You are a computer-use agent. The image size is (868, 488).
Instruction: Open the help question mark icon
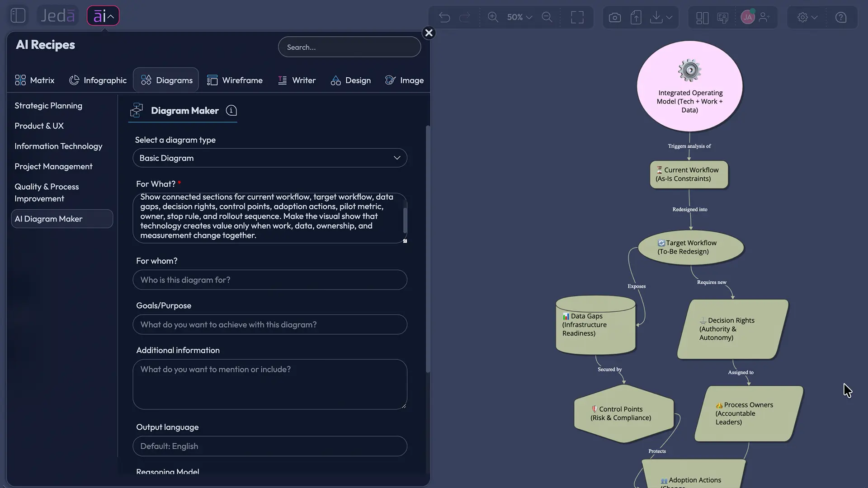tap(841, 18)
